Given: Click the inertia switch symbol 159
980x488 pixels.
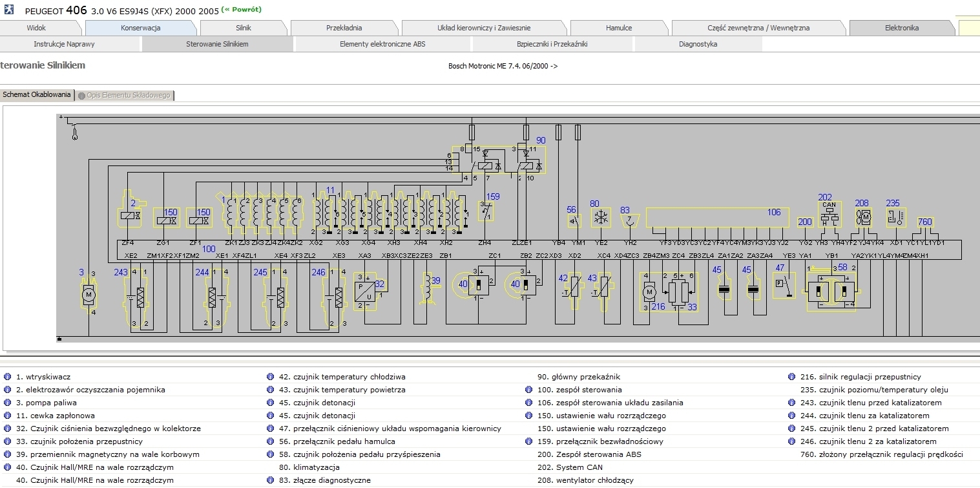Looking at the screenshot, I should pos(486,211).
